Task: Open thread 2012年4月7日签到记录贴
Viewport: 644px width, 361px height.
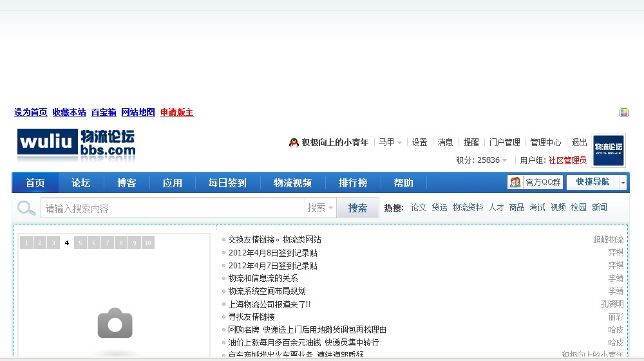Action: coord(272,266)
